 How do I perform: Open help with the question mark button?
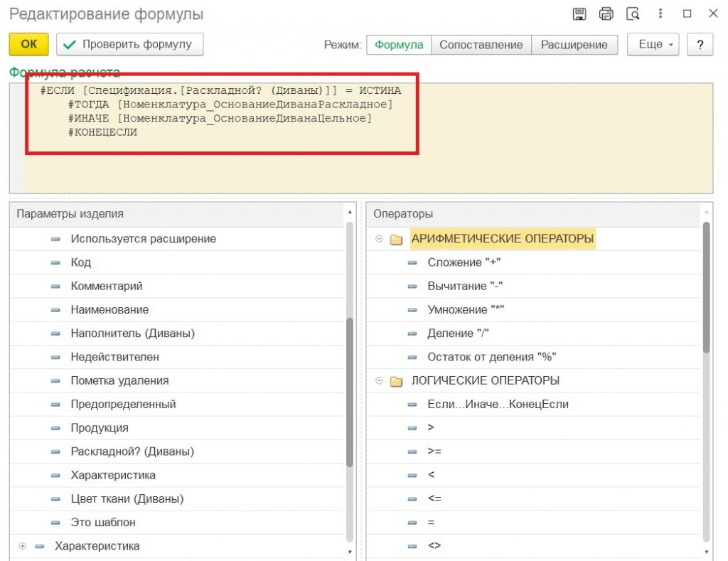click(x=700, y=45)
